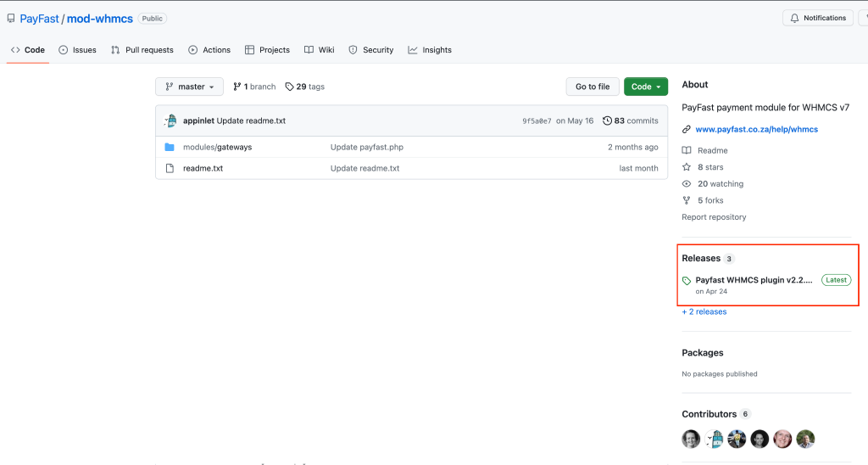Click the tag icon beside the latest release
Screen dimensions: 868x465
pos(687,281)
